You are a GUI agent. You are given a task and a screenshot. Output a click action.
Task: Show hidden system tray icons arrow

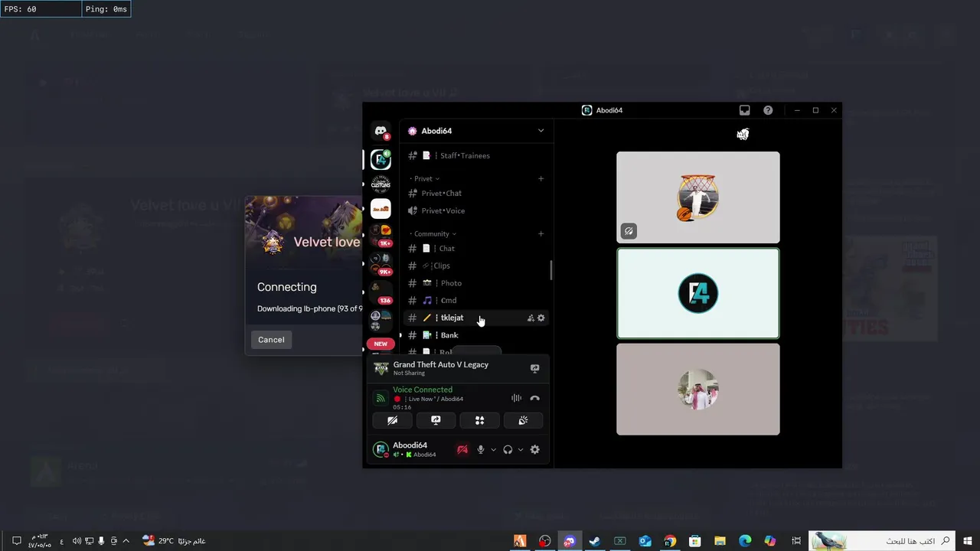(126, 541)
